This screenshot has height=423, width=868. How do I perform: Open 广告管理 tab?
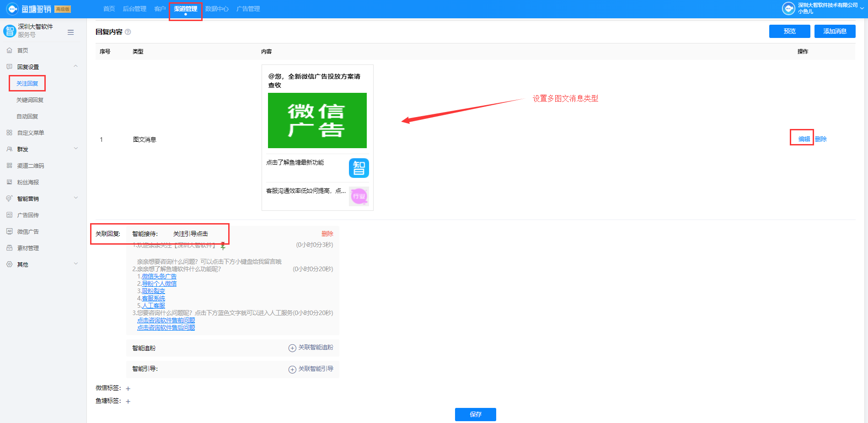tap(248, 9)
